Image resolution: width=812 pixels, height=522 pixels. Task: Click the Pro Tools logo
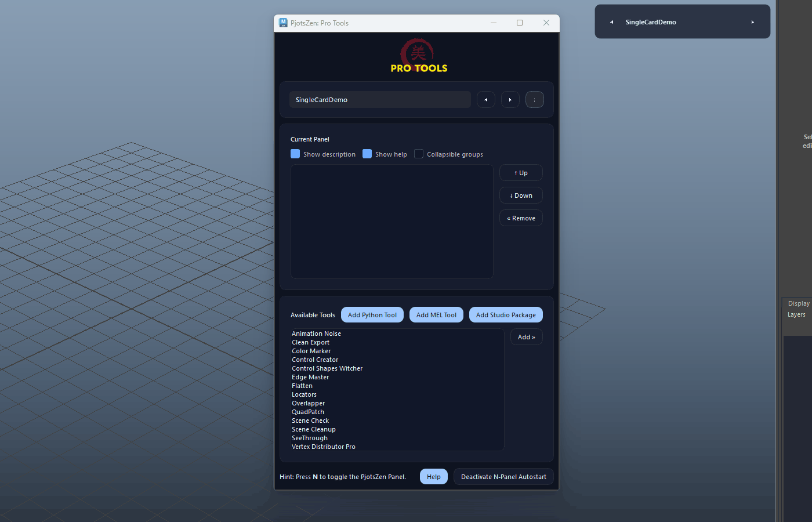click(419, 56)
